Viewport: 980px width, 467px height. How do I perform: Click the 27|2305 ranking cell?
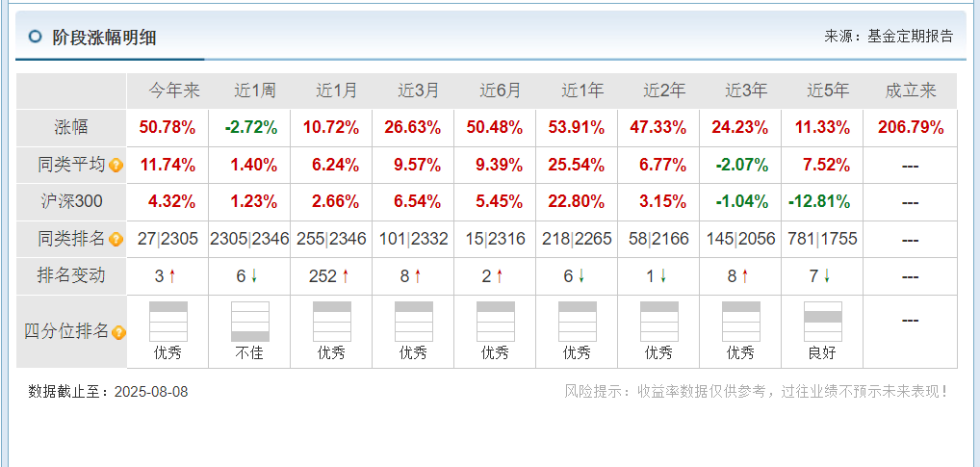168,239
